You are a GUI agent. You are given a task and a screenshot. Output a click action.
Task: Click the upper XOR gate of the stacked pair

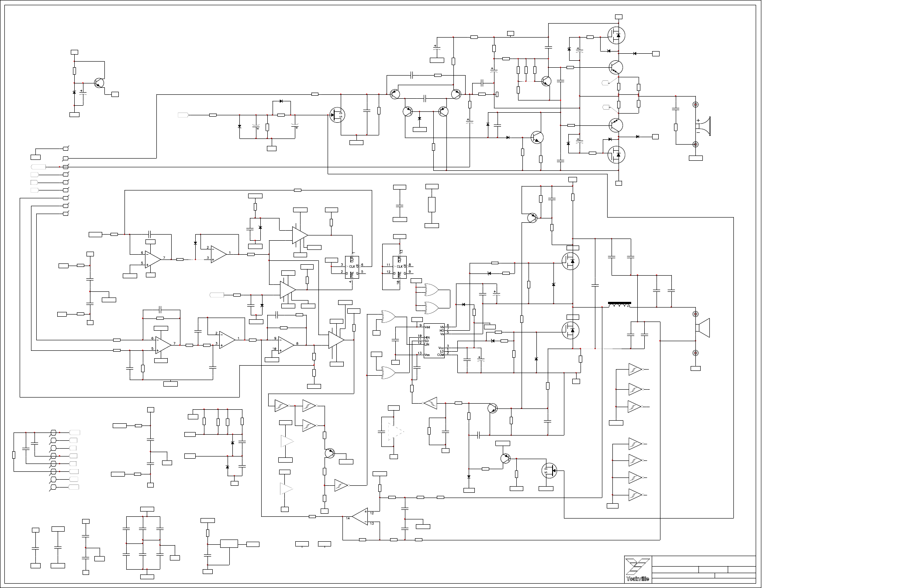tap(432, 290)
